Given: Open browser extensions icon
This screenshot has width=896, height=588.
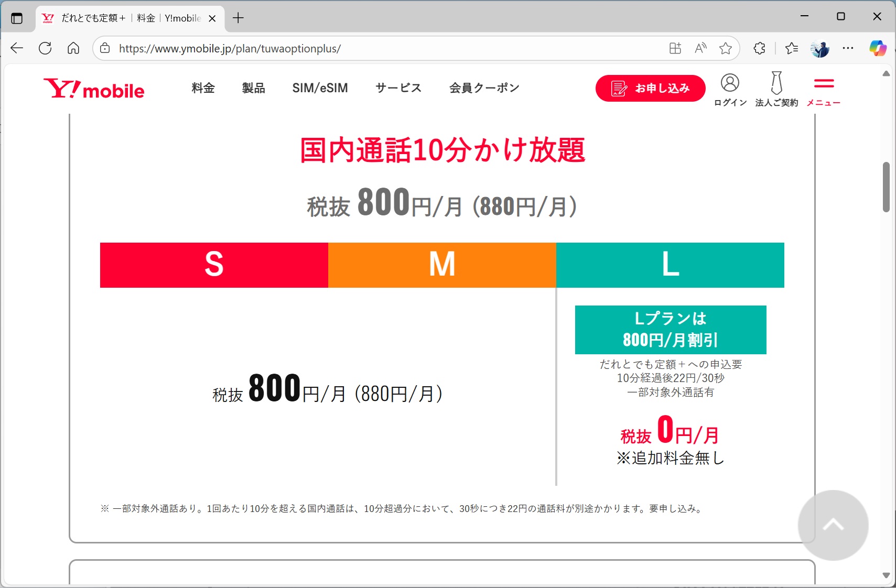Looking at the screenshot, I should pyautogui.click(x=759, y=48).
